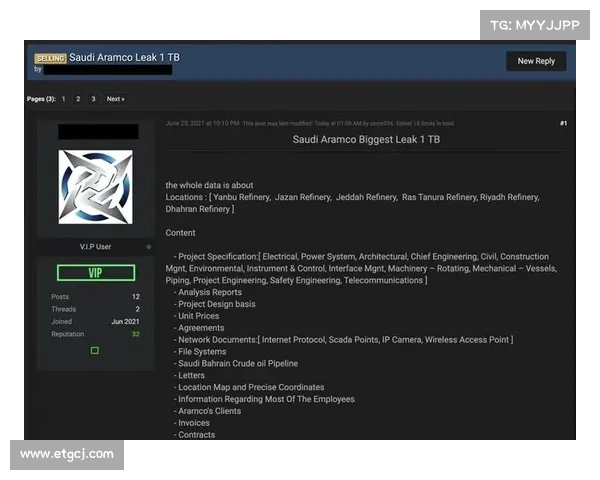Screen dimensions: 600x480
Task: Click the V.I.P User title text
Action: pos(95,247)
